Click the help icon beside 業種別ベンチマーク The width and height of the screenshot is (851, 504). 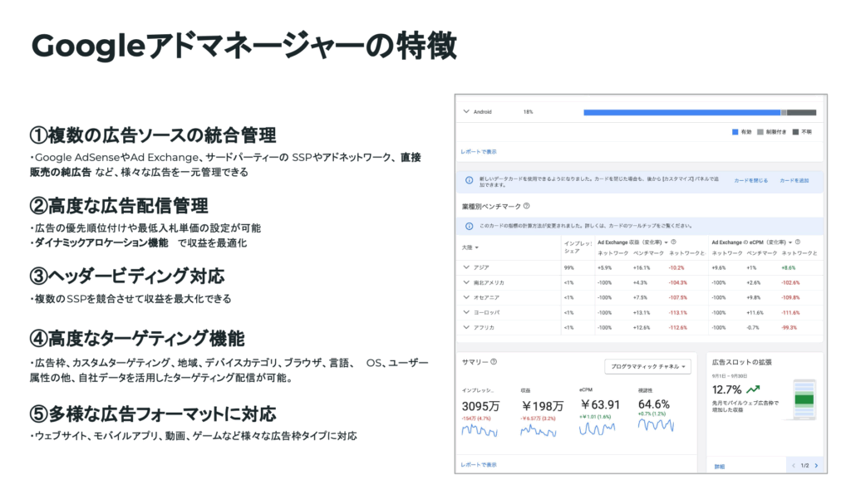coord(526,206)
